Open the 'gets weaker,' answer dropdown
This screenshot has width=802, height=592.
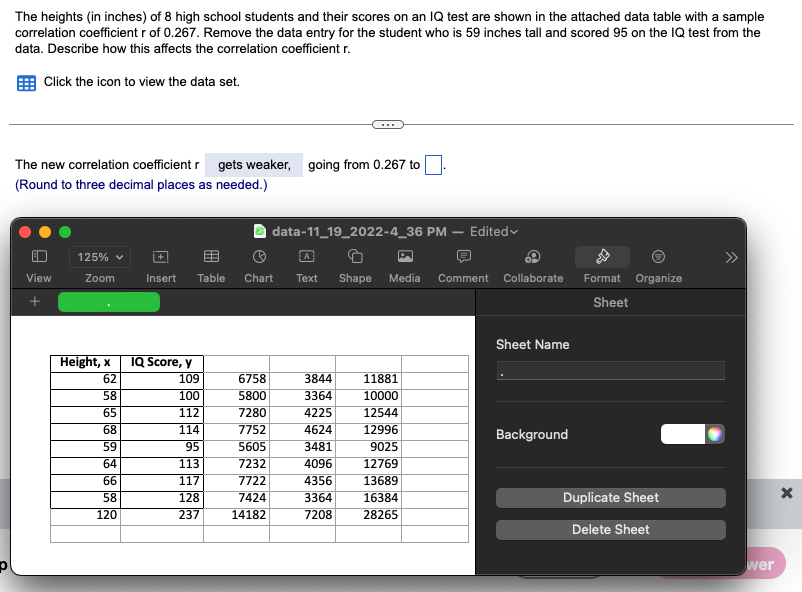pos(254,165)
